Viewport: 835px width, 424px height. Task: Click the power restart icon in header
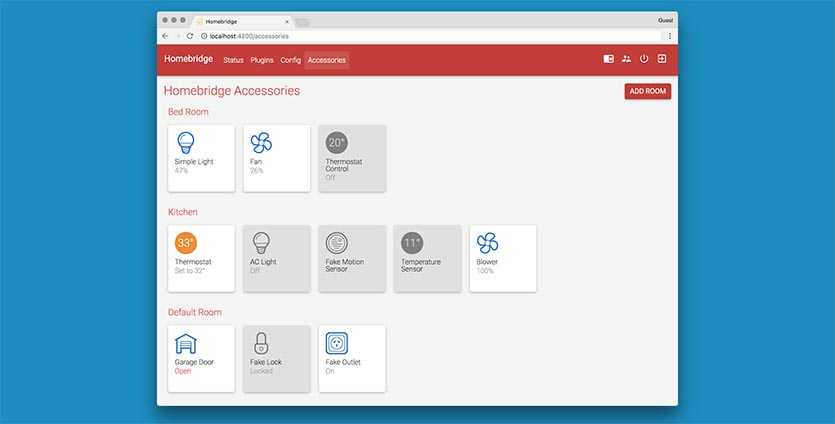(644, 59)
